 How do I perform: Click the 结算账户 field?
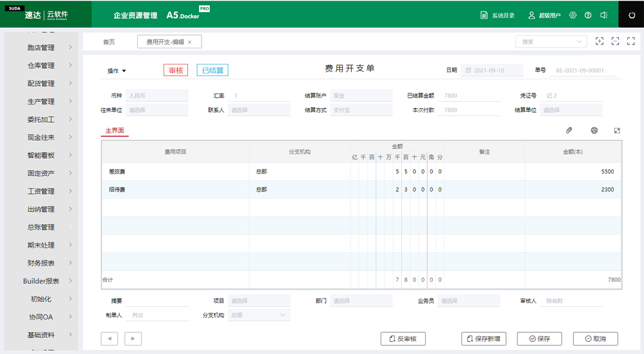click(361, 95)
